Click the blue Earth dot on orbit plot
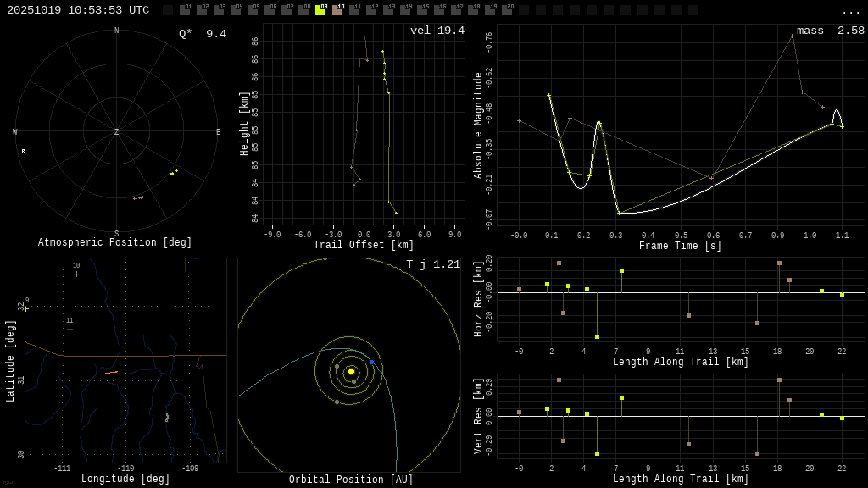Image resolution: width=868 pixels, height=488 pixels. pos(371,362)
